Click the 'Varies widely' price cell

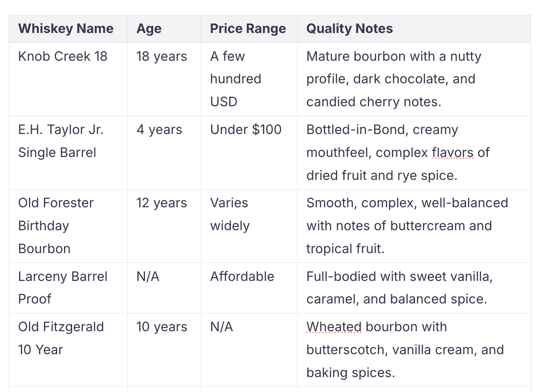click(230, 214)
